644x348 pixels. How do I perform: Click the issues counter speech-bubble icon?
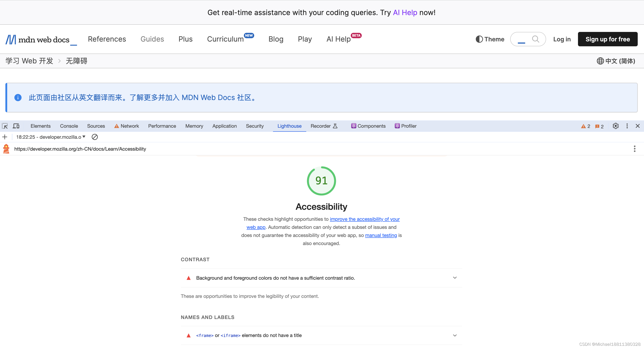[598, 126]
